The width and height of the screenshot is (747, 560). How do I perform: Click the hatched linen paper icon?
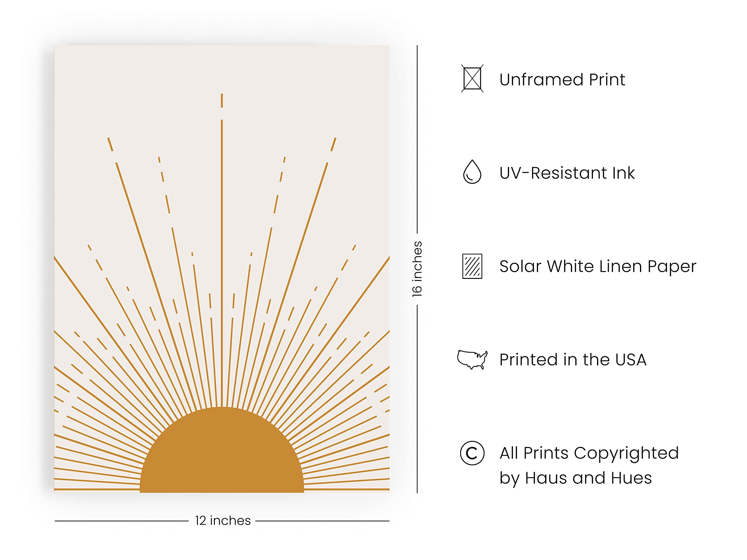[472, 266]
